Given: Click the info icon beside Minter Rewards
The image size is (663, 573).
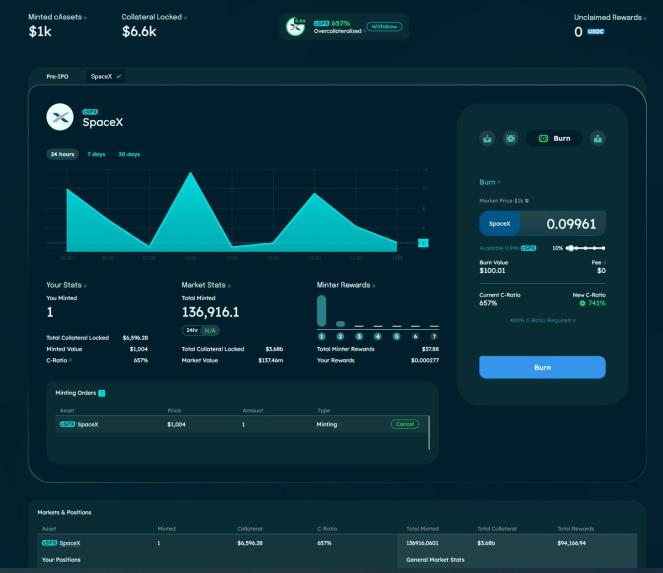Looking at the screenshot, I should pyautogui.click(x=374, y=286).
